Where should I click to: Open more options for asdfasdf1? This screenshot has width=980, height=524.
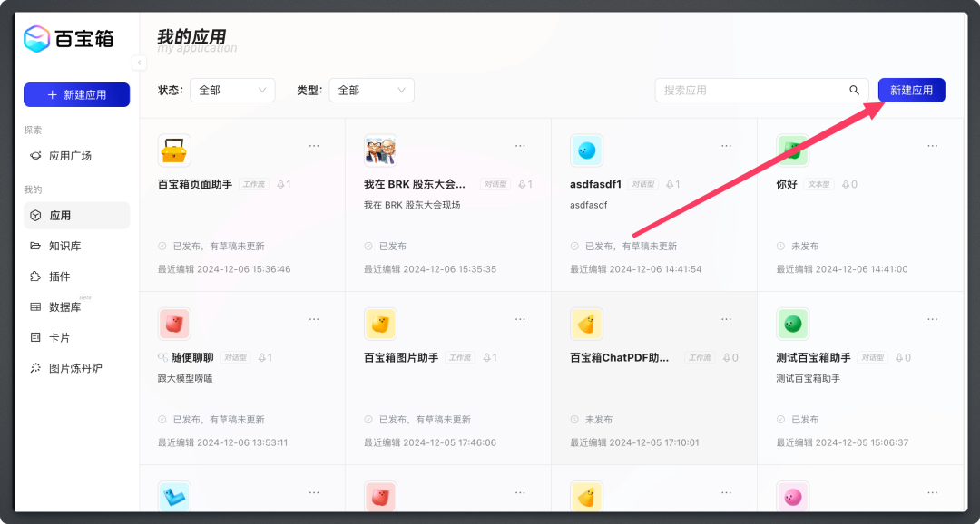pos(726,146)
